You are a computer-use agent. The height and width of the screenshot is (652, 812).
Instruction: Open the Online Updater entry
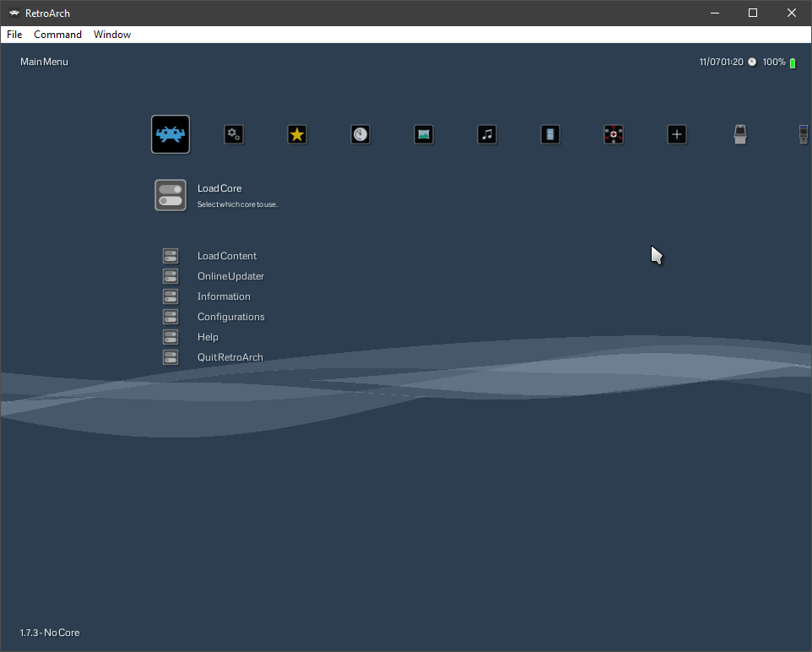tap(230, 275)
